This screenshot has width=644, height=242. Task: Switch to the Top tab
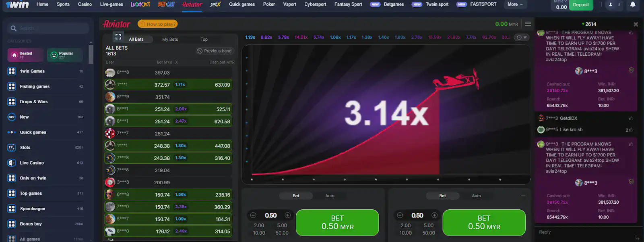[204, 39]
